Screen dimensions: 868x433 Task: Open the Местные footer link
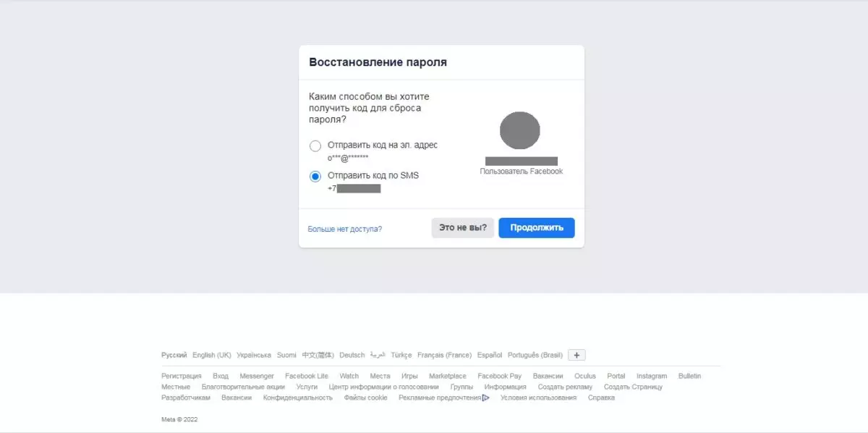coord(176,387)
